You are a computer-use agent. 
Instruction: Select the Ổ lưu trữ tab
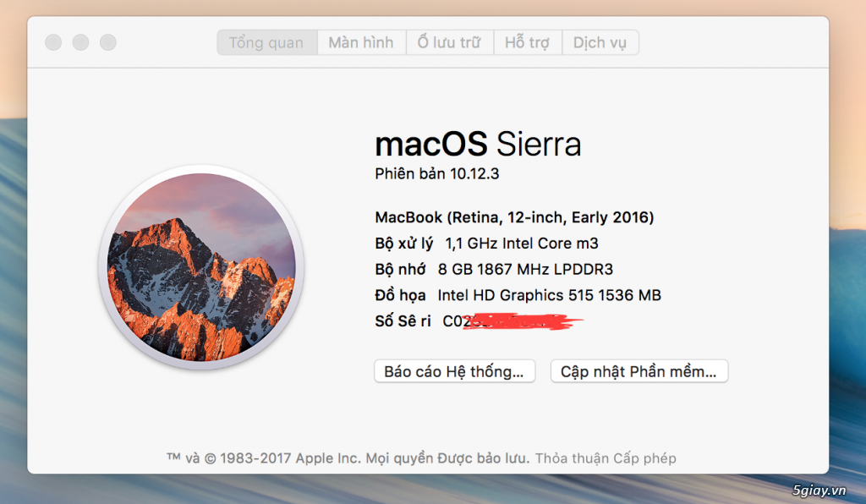tap(450, 42)
